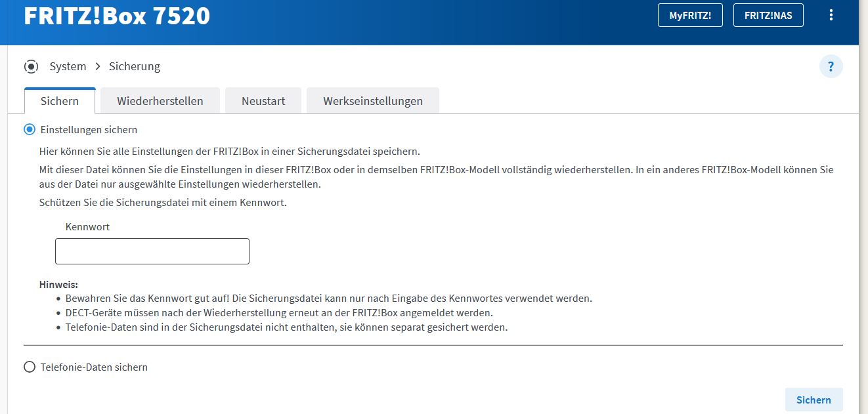
Task: Open the FRITZ!NAS button
Action: click(768, 15)
